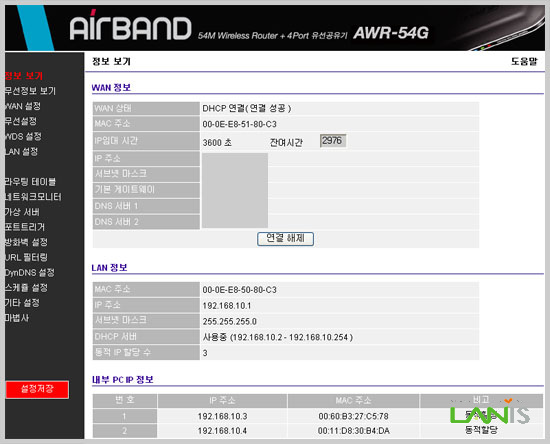This screenshot has height=444, width=550.
Task: Click the red 설정저장 button
Action: [37, 389]
